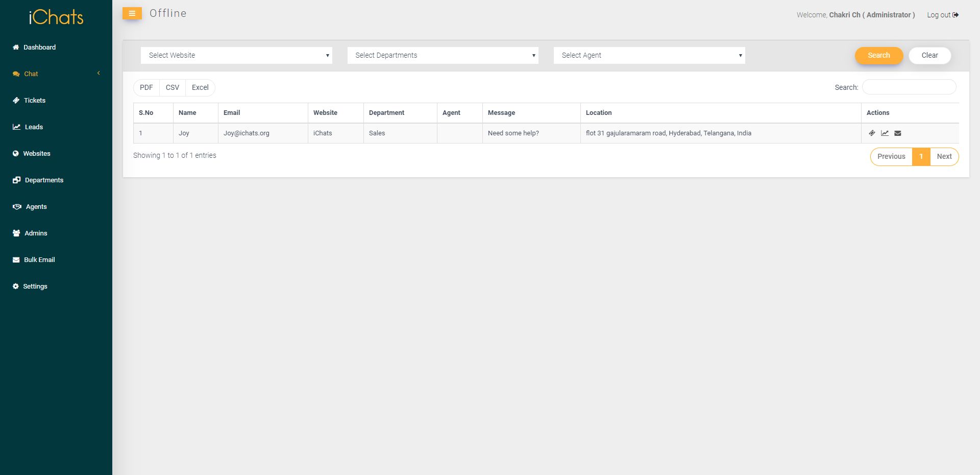Screen dimensions: 980x475
Task: Click "Showing 1 to 1 of 1 entries"
Action: tap(175, 155)
